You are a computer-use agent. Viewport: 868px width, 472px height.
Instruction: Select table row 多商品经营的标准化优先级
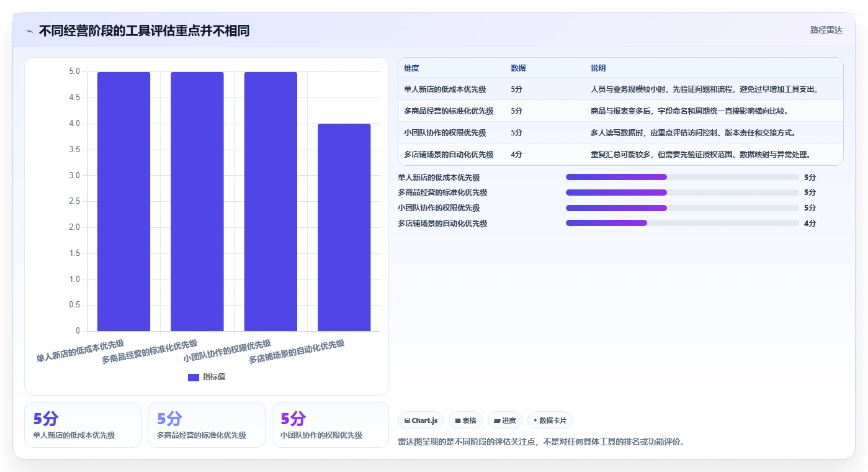coord(620,111)
